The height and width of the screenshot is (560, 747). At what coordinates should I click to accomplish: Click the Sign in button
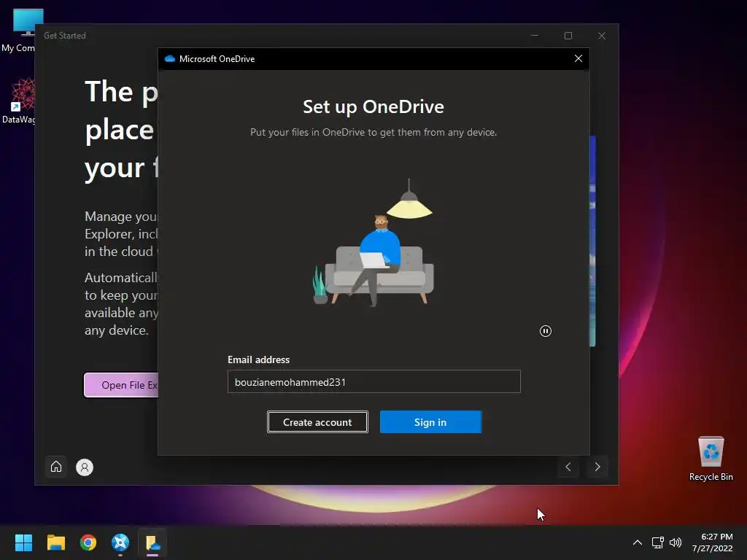pos(430,422)
